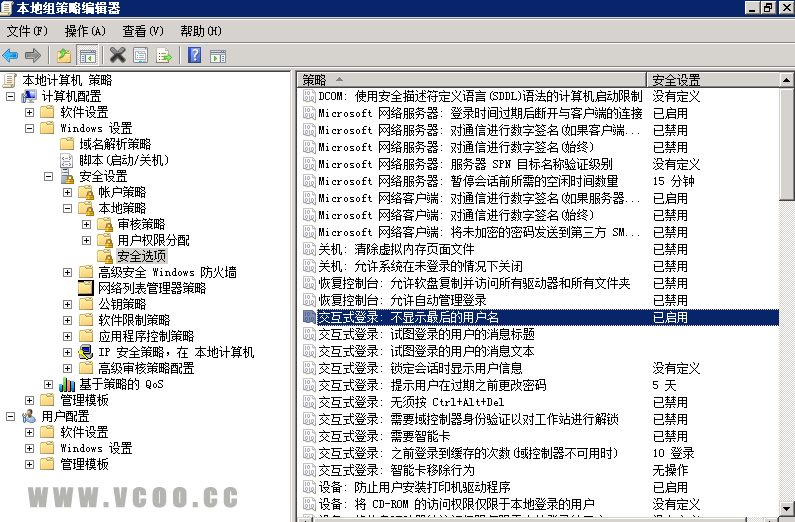
Task: Open the 文件(F) menu
Action: pyautogui.click(x=27, y=31)
